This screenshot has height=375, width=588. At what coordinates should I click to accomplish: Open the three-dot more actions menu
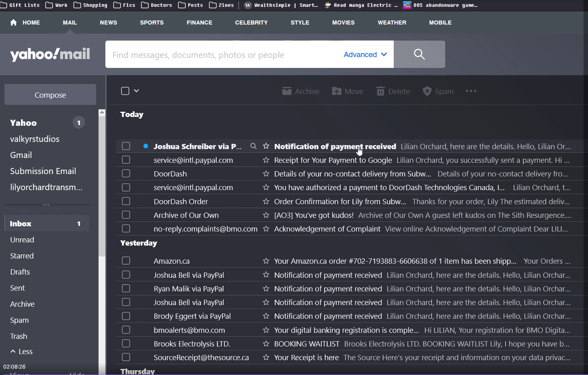point(471,91)
